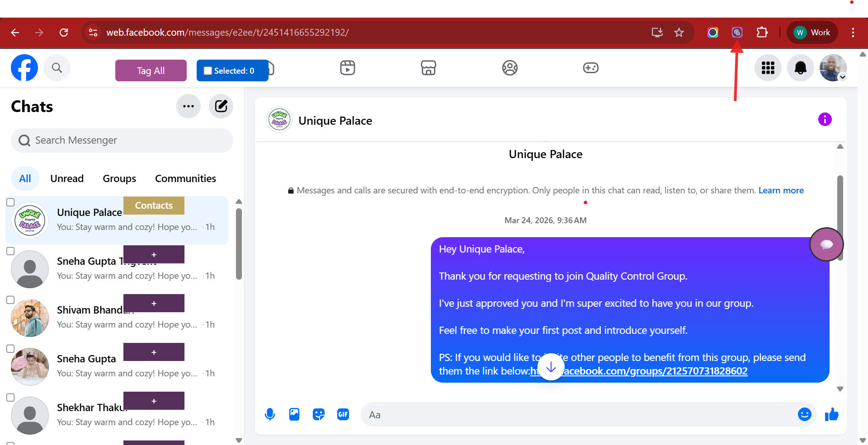Expand plus tag on Sneha Gupta chat
Screen dimensions: 868x445
[154, 352]
